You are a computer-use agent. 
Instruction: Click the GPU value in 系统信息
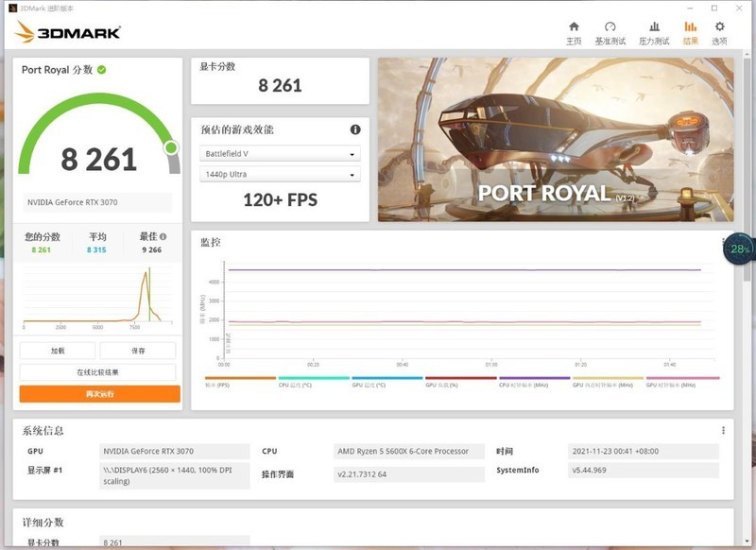[175, 451]
